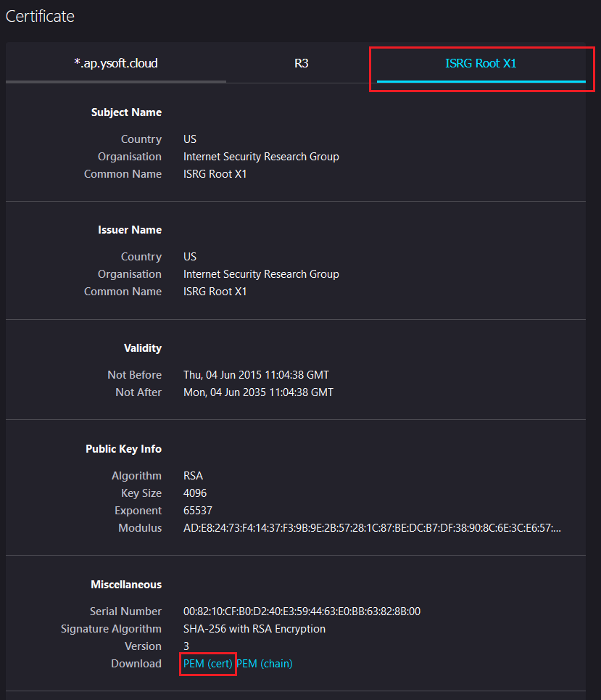Click the Exponent value 65537
The height and width of the screenshot is (700, 601).
tap(198, 511)
